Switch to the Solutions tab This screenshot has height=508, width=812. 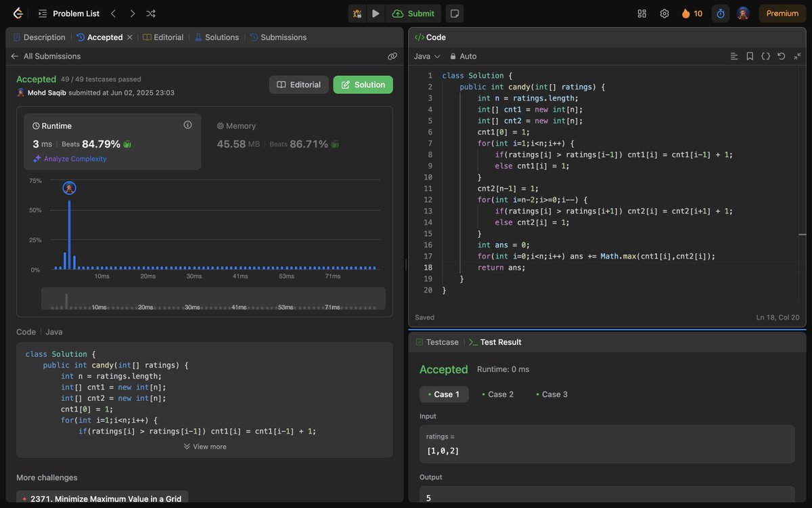click(217, 37)
